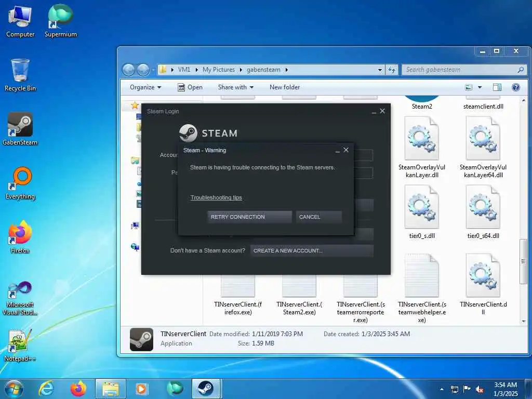
Task: Click CANCEL in the Steam Warning dialog
Action: (x=318, y=217)
